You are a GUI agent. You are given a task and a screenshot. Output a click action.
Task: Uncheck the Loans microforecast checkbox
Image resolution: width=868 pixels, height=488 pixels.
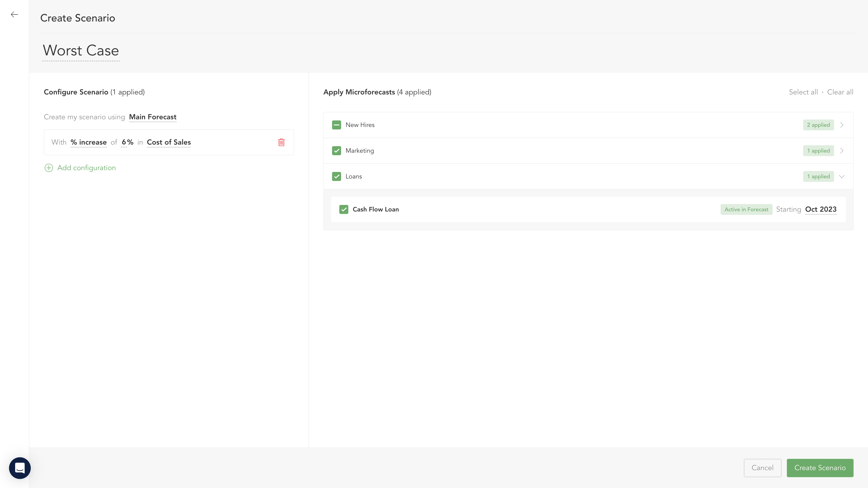point(336,176)
